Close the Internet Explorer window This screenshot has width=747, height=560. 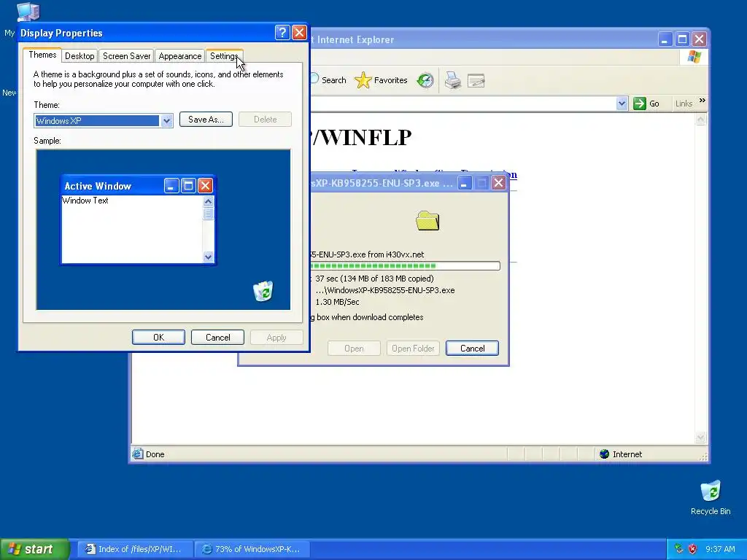[x=699, y=39]
